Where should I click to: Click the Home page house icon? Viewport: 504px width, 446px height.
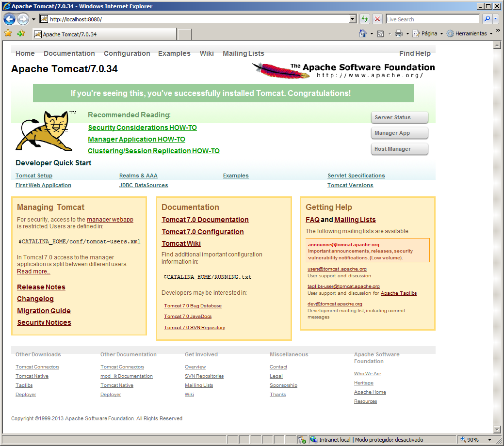click(362, 33)
